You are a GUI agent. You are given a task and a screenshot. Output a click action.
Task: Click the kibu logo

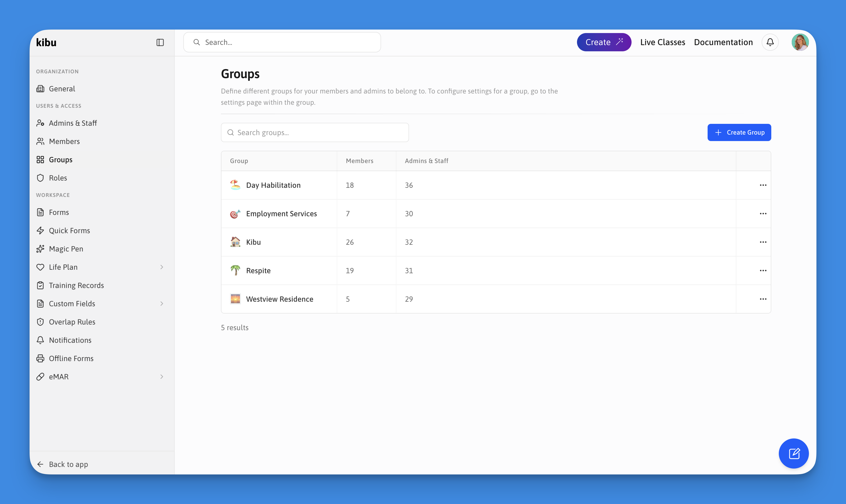pyautogui.click(x=46, y=42)
